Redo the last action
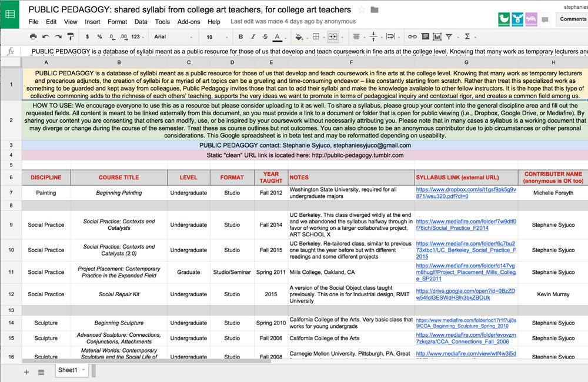This screenshot has width=588, height=382. pos(58,36)
